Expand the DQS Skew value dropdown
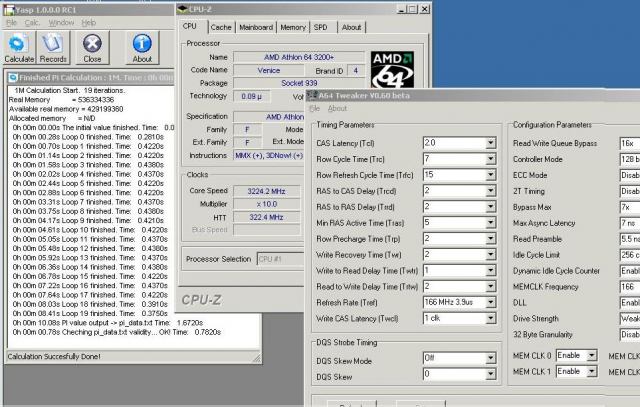This screenshot has width=640, height=407. tap(491, 374)
